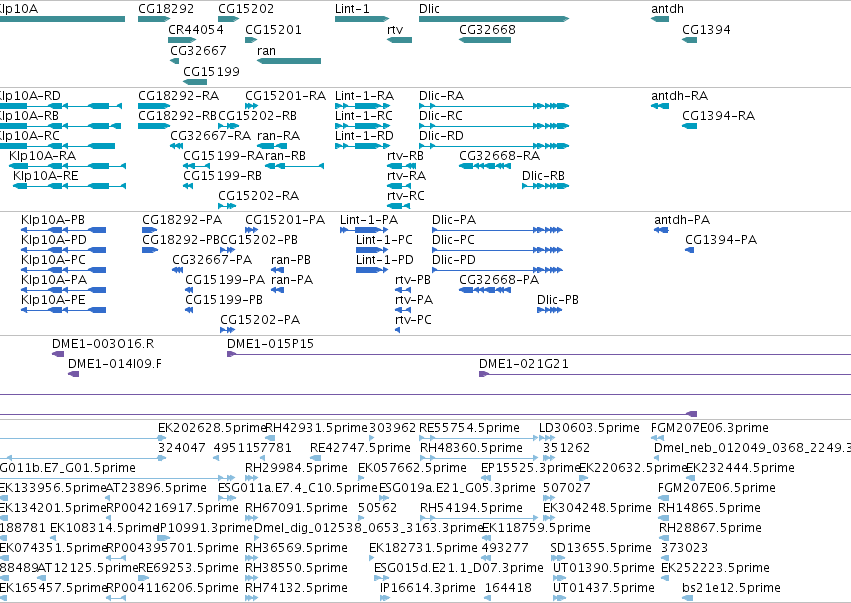The height and width of the screenshot is (603, 851).
Task: Select protein CG18292-PA
Action: click(x=150, y=230)
